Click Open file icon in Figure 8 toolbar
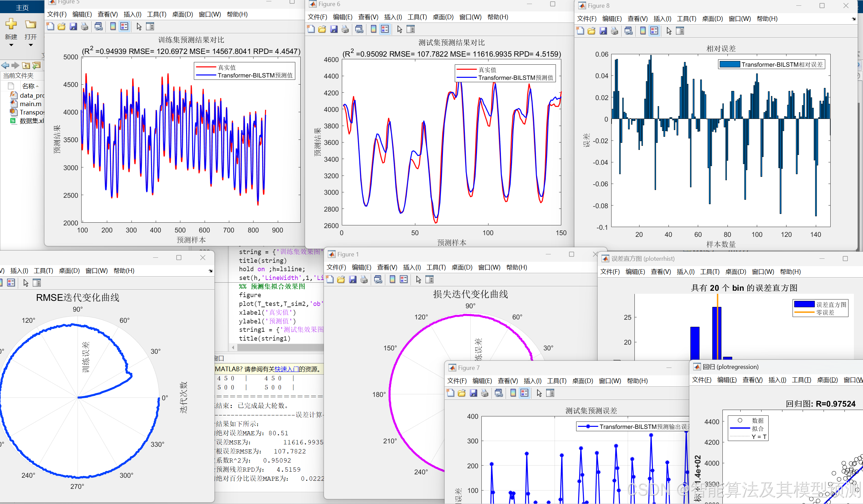Viewport: 863px width, 504px height. pyautogui.click(x=591, y=31)
